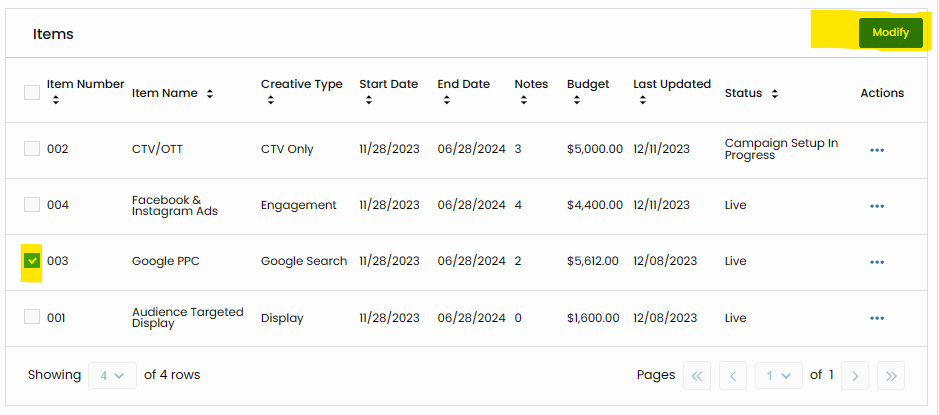This screenshot has width=939, height=415.
Task: Jump to the last page arrow
Action: coord(890,375)
